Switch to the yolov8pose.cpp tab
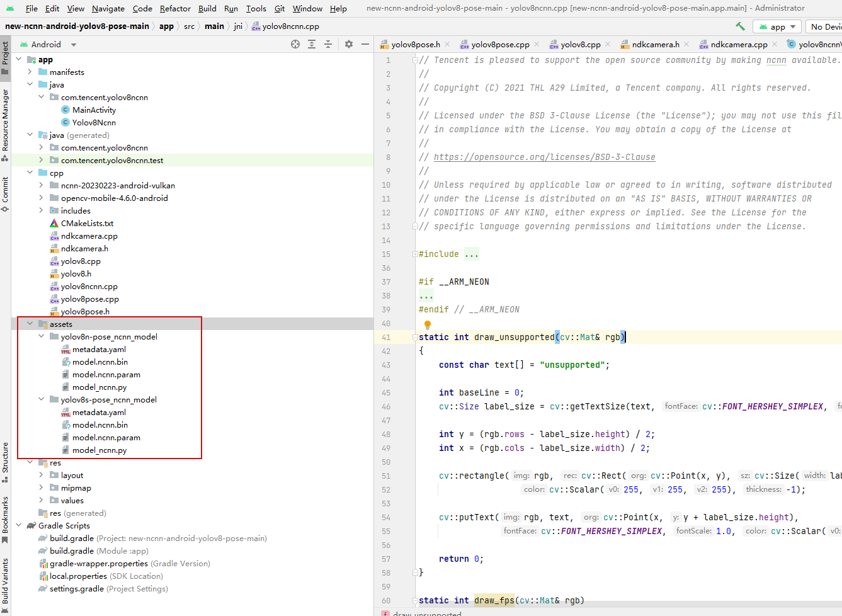This screenshot has width=842, height=616. [500, 44]
